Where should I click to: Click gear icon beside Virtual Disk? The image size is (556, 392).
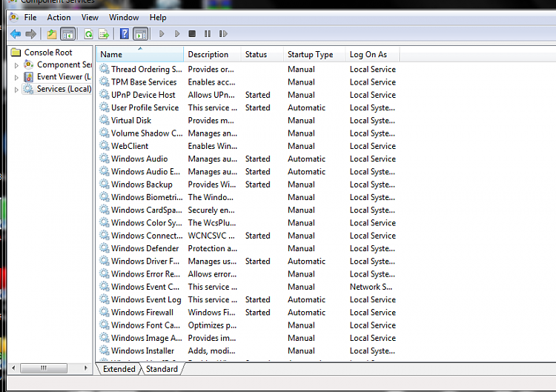click(x=105, y=120)
